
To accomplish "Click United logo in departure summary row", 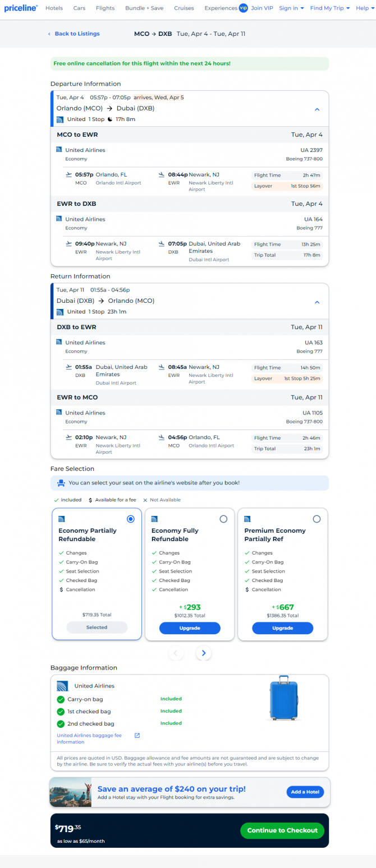I will click(x=59, y=119).
